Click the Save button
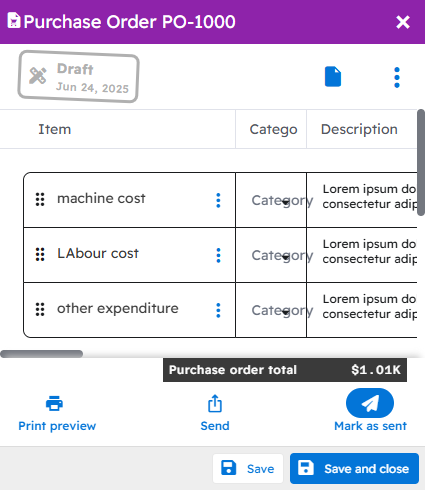Screen dimensions: 425x490 [x=248, y=468]
